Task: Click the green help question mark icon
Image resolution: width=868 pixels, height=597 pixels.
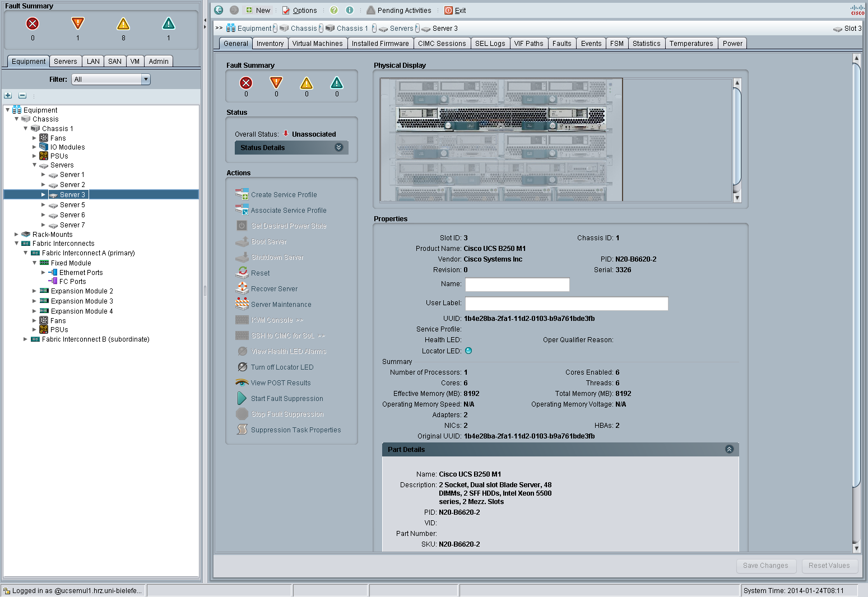Action: (x=334, y=10)
